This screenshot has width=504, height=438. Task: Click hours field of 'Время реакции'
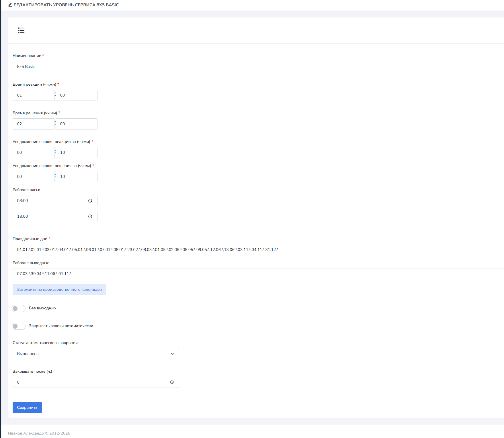pyautogui.click(x=33, y=95)
